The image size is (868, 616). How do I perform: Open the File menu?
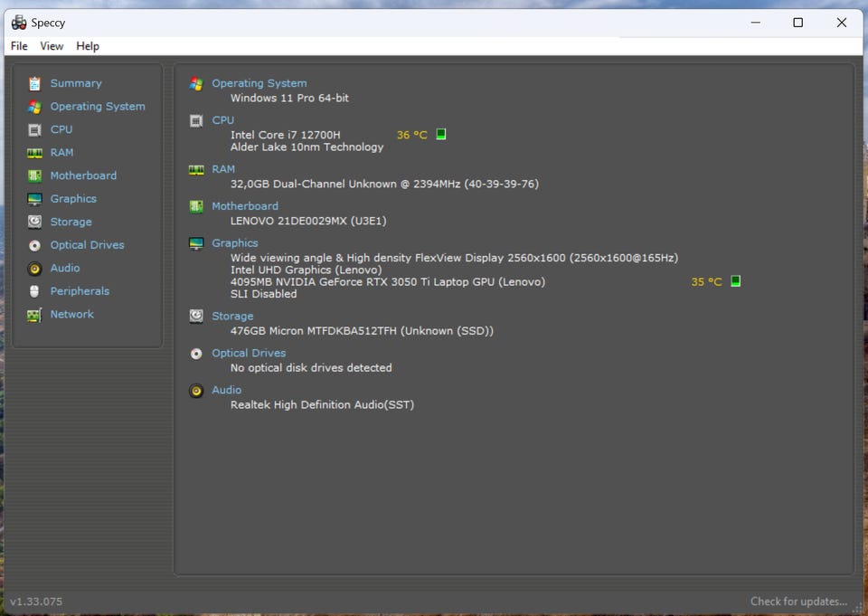19,46
